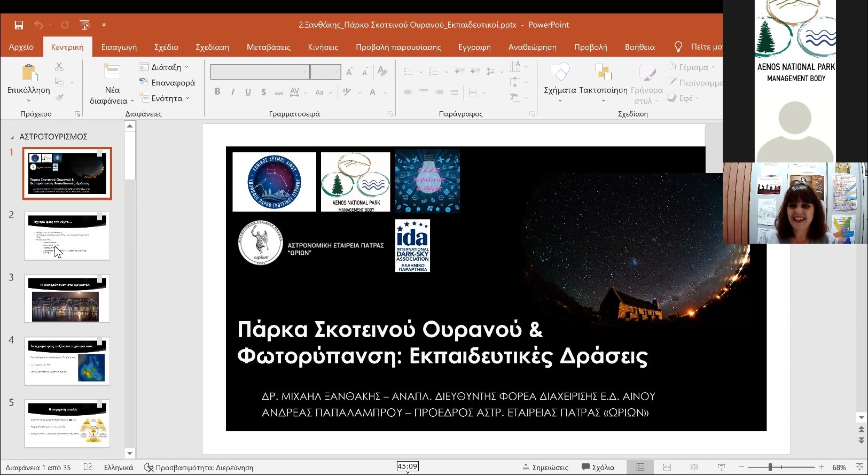The image size is (868, 475).
Task: Toggle center text alignment
Action: coord(424,92)
